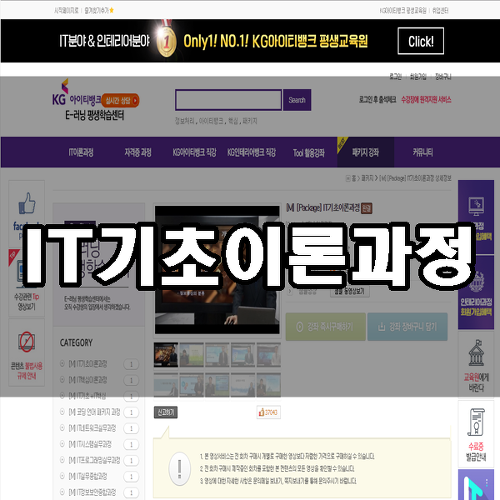Open the 취업센터 top link

[440, 11]
